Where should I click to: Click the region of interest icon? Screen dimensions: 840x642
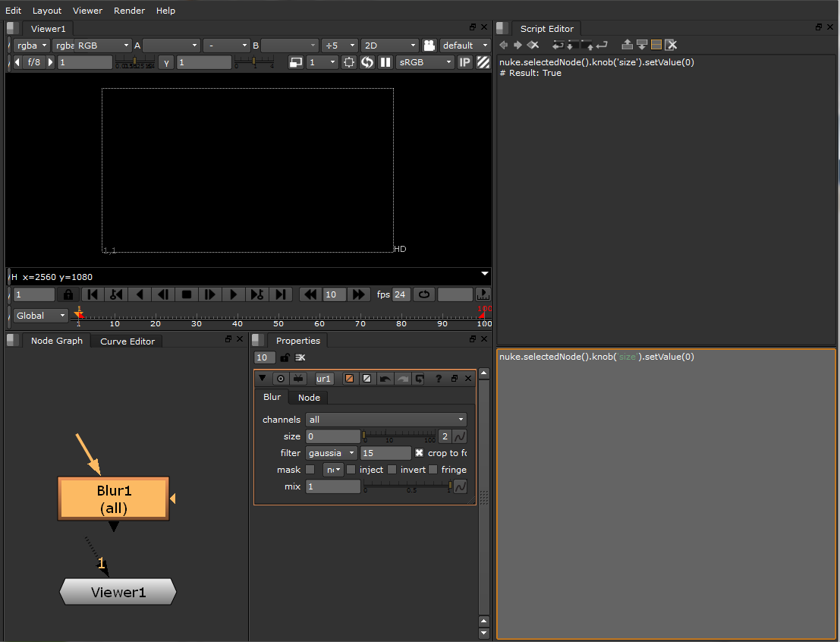click(x=349, y=62)
